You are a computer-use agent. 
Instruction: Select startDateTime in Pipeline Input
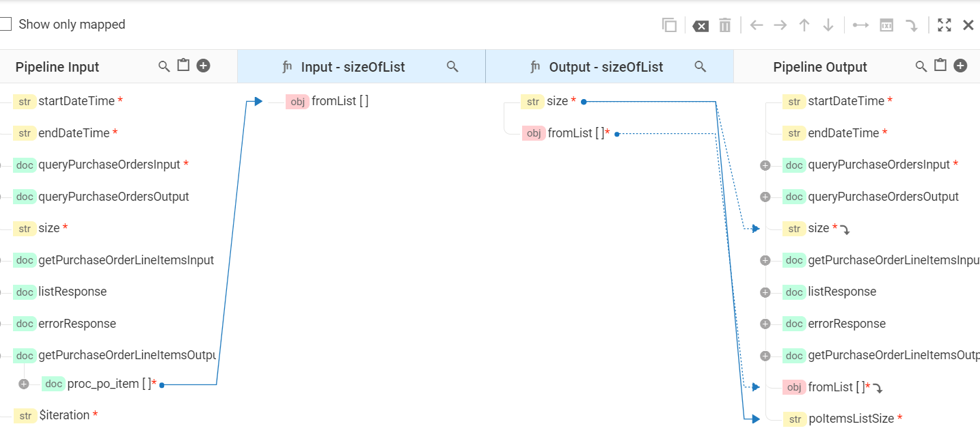coord(77,101)
